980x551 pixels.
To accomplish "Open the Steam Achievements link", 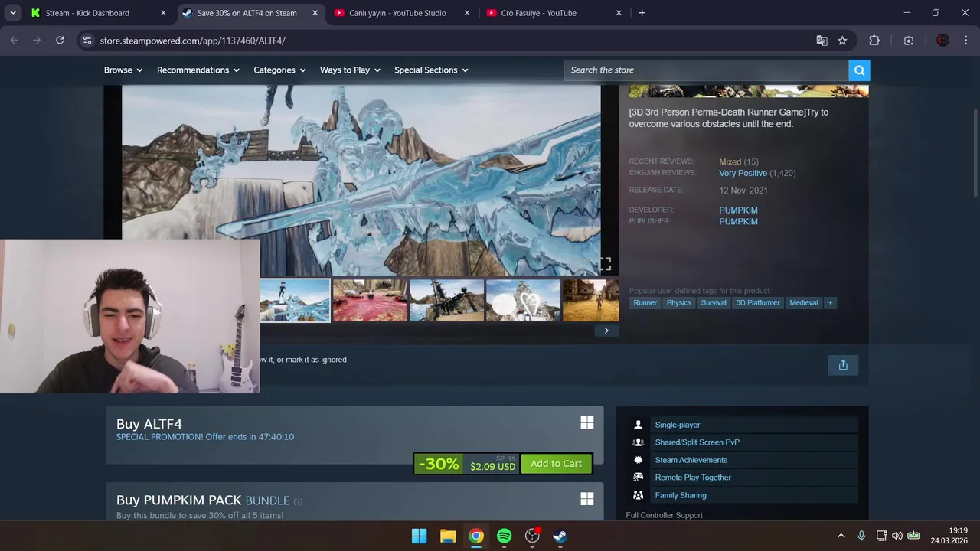I will click(691, 460).
